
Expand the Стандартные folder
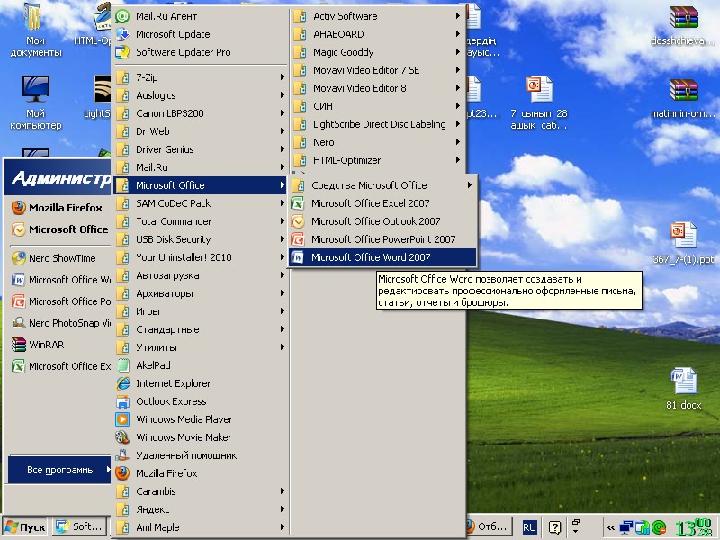[x=167, y=329]
